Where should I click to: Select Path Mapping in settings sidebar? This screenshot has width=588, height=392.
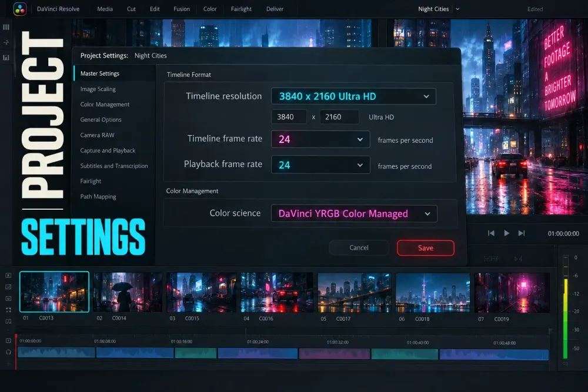click(x=98, y=196)
